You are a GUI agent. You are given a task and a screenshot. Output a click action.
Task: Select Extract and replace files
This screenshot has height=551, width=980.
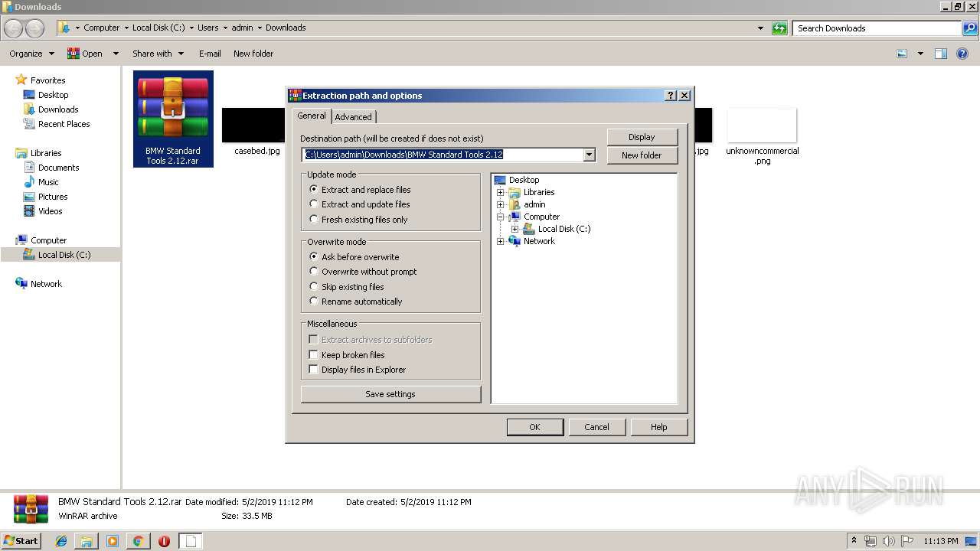click(360, 190)
